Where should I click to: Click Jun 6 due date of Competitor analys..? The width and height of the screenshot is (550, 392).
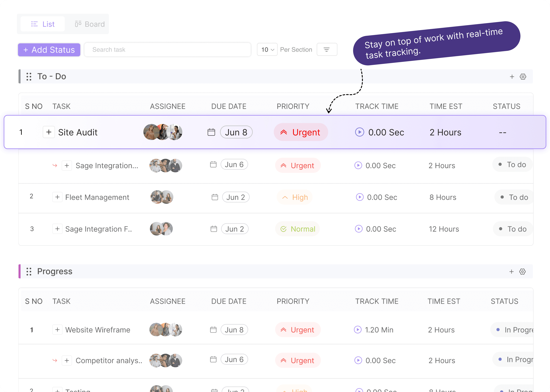tap(234, 359)
